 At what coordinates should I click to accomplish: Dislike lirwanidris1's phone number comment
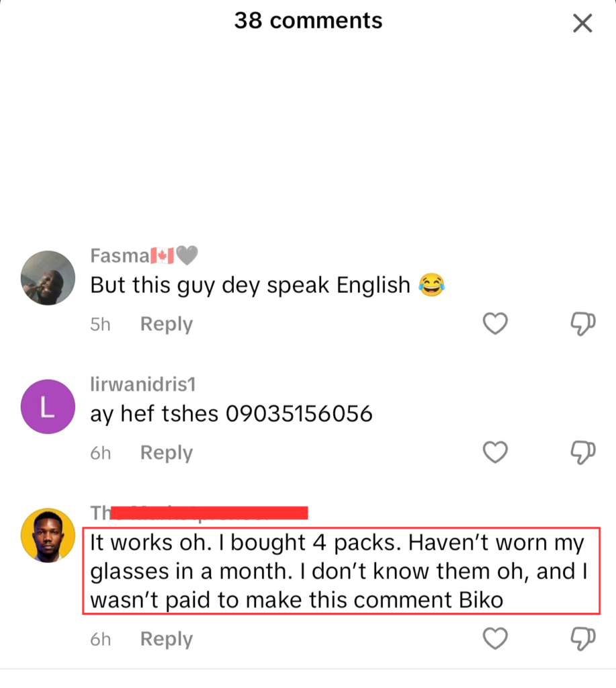pos(582,452)
